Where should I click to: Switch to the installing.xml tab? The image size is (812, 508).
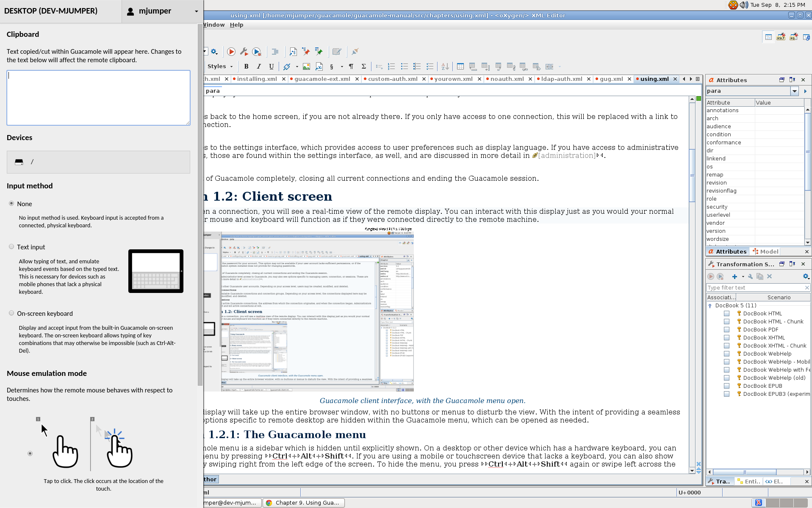click(257, 79)
